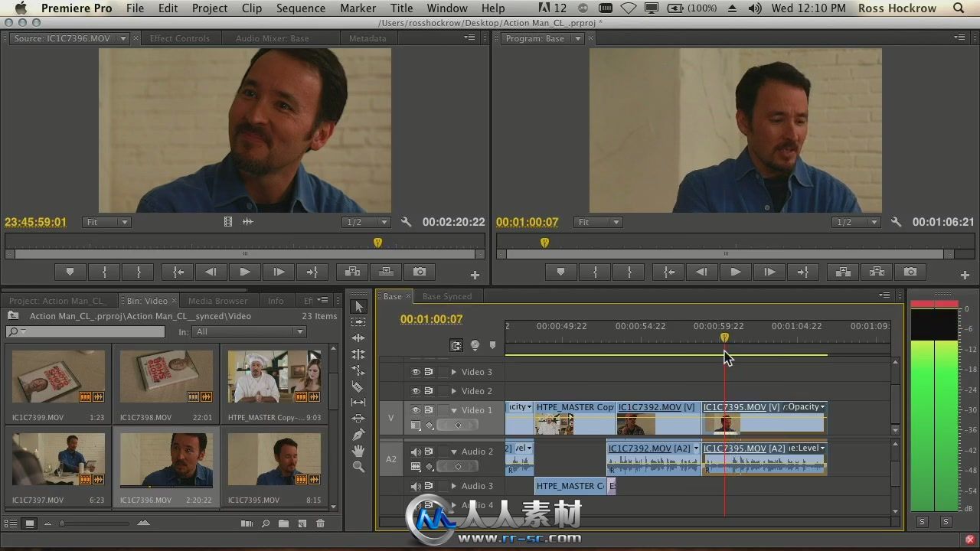Click the Source monitor scrubber playhead
The image size is (980, 551).
click(377, 242)
